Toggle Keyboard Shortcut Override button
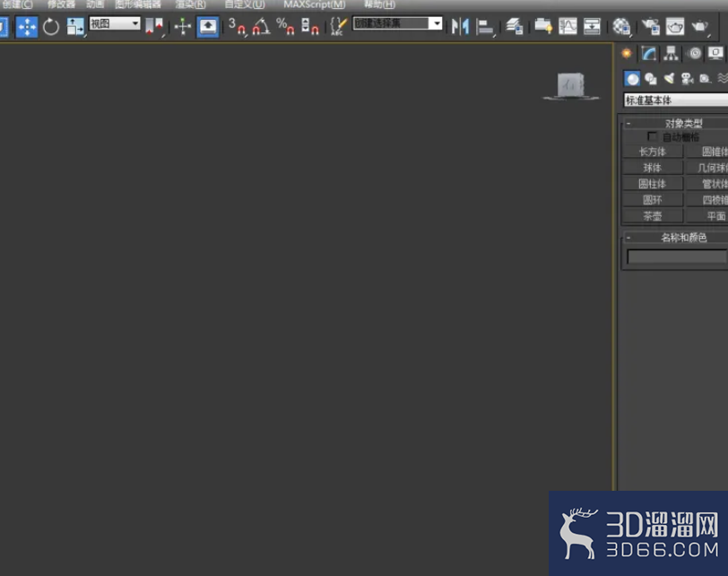The image size is (728, 576). [x=207, y=27]
